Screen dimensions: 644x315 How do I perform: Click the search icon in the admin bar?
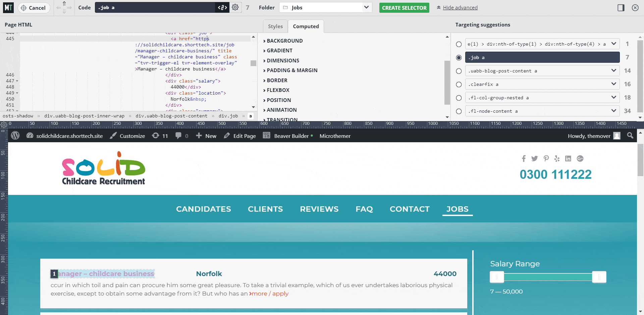pyautogui.click(x=630, y=136)
